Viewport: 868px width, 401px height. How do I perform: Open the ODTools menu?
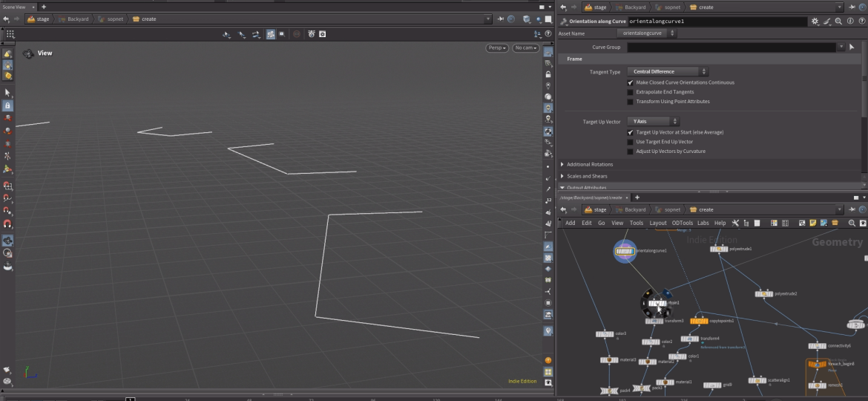[682, 223]
